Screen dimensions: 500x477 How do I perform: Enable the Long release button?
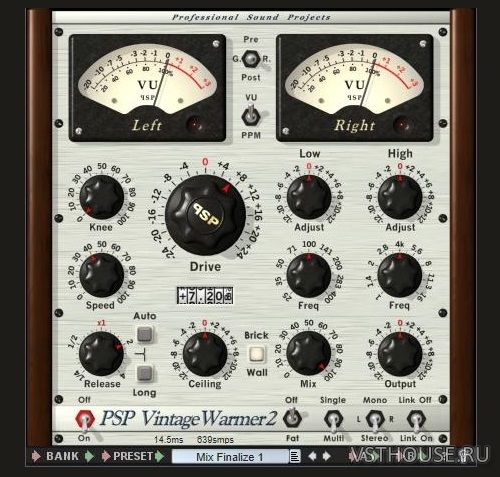click(145, 373)
